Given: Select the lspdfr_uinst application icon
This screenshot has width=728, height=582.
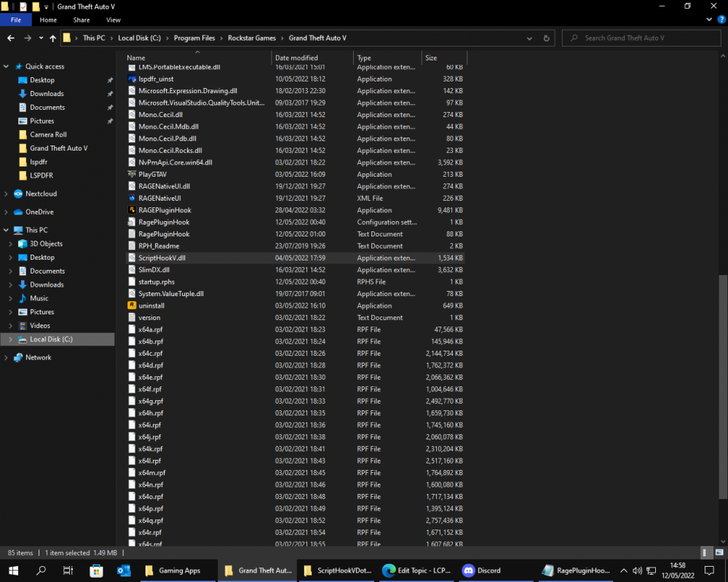Looking at the screenshot, I should tap(132, 79).
